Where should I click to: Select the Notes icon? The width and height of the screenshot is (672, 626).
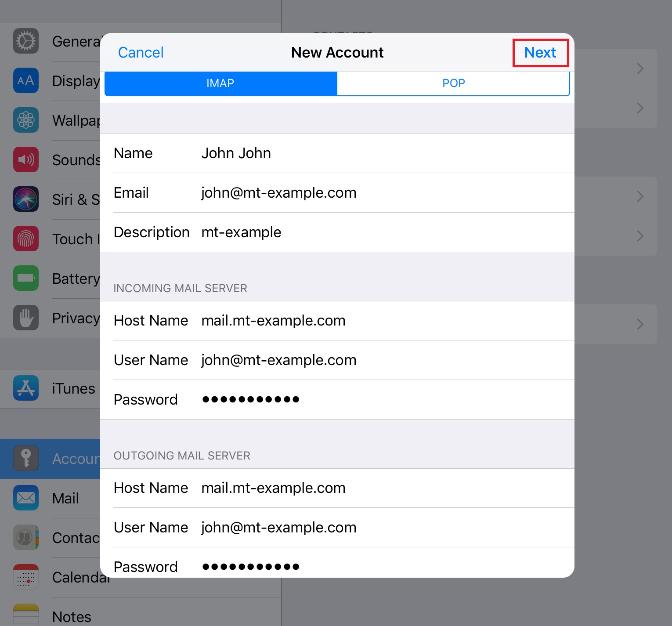click(x=26, y=615)
